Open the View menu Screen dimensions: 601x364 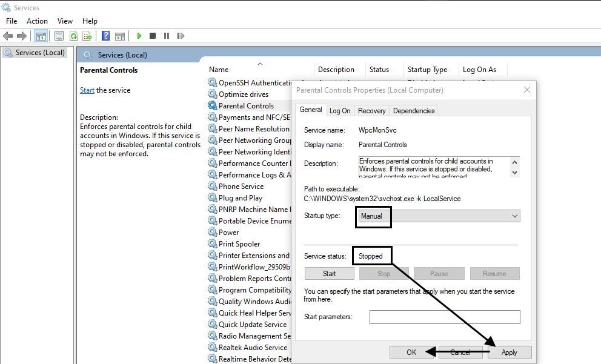pos(65,21)
